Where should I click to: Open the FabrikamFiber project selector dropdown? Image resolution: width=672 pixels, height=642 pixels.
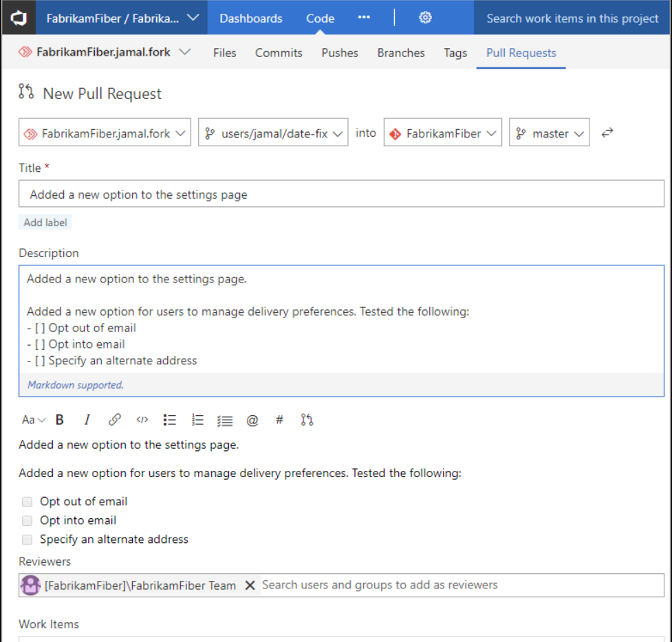click(122, 18)
